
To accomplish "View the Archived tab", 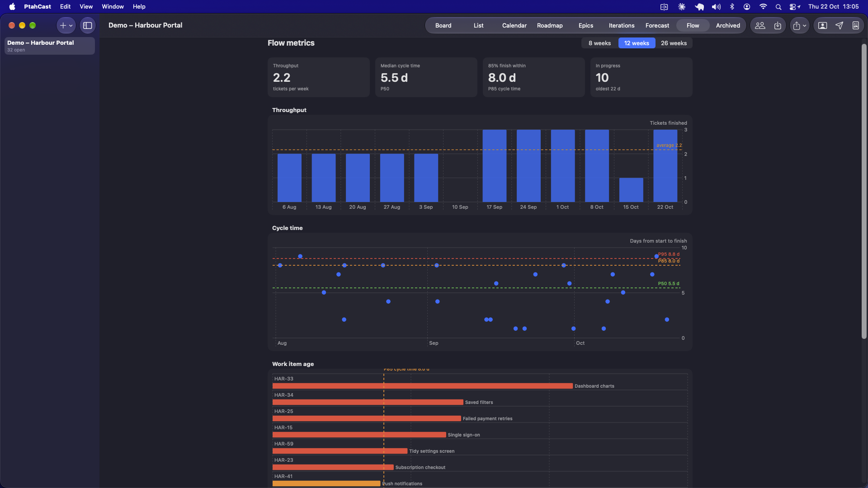I will [x=728, y=26].
